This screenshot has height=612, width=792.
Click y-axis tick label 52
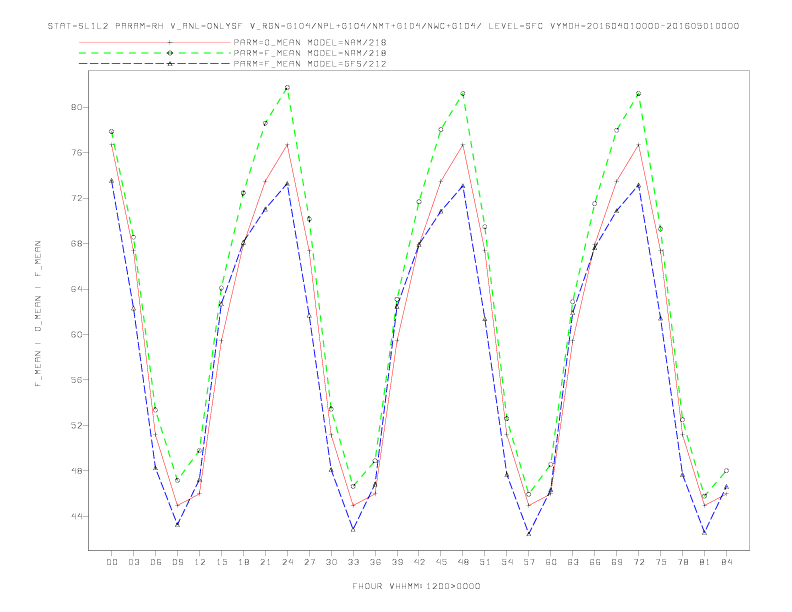click(x=76, y=425)
